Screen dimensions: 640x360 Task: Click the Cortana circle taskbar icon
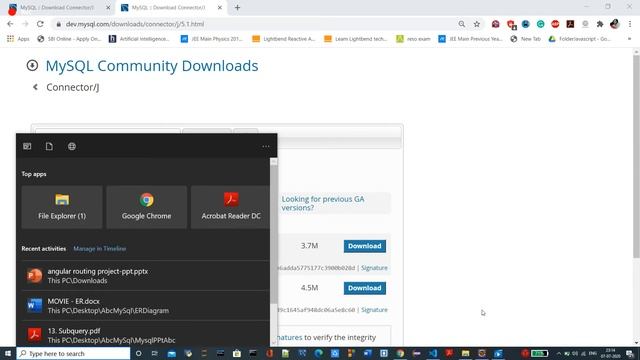[138, 353]
